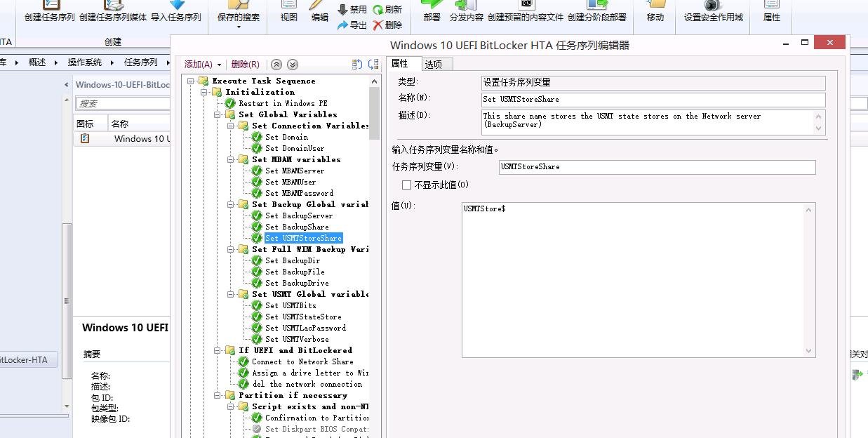
Task: Select the Set BackupDrive step
Action: tap(297, 283)
